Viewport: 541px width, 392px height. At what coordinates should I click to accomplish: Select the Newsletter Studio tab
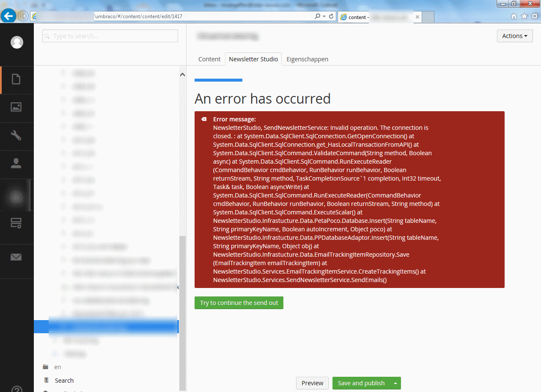253,59
